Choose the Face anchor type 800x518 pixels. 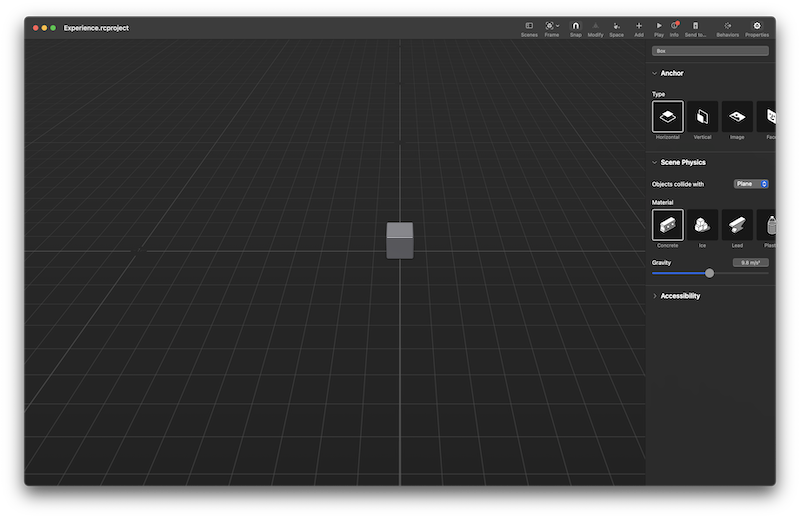click(767, 117)
